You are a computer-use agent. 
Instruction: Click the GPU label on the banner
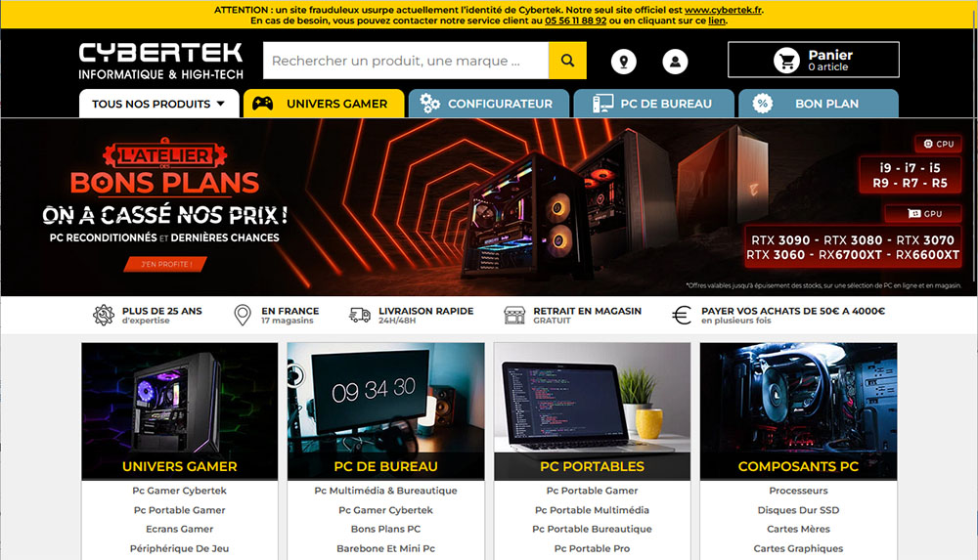tap(924, 214)
